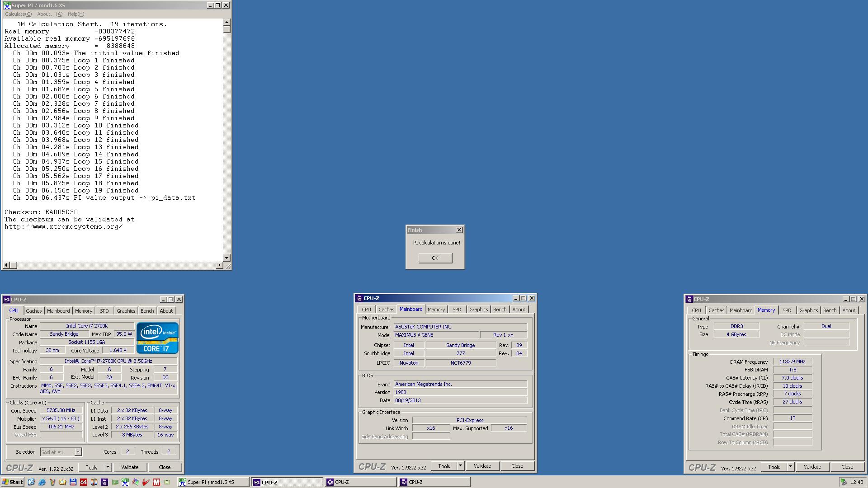Select the third CPU-Z taskbar button
This screenshot has height=488, width=868.
434,482
